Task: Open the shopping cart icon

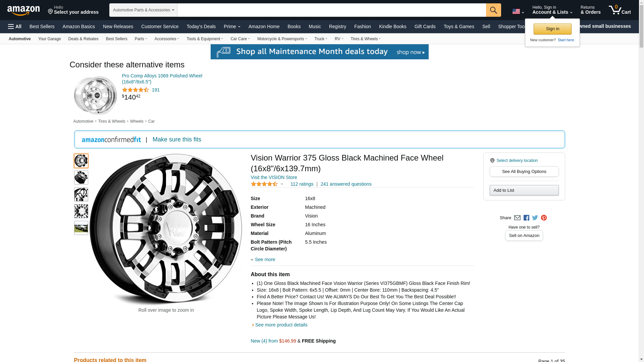Action: click(x=620, y=10)
